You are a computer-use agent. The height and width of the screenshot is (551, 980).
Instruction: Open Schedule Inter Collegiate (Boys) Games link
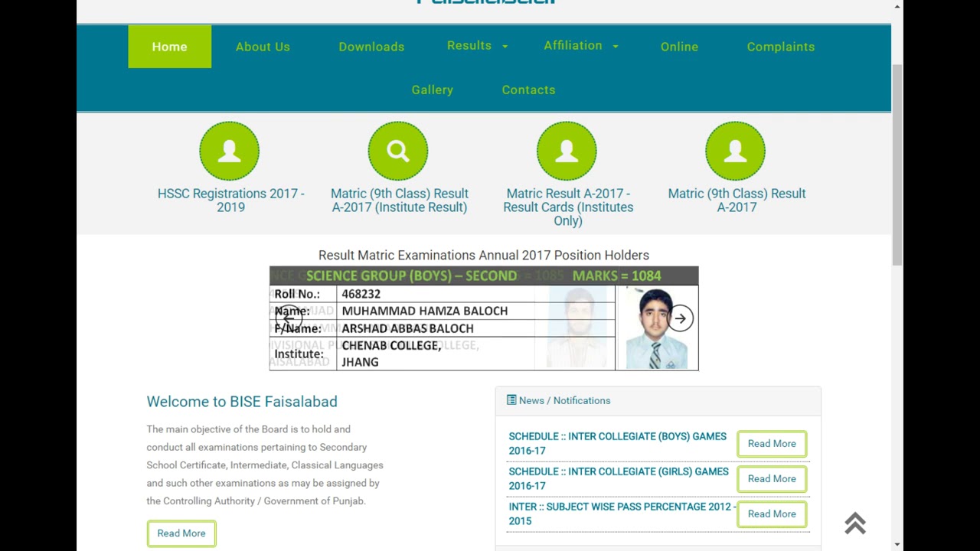tap(617, 443)
